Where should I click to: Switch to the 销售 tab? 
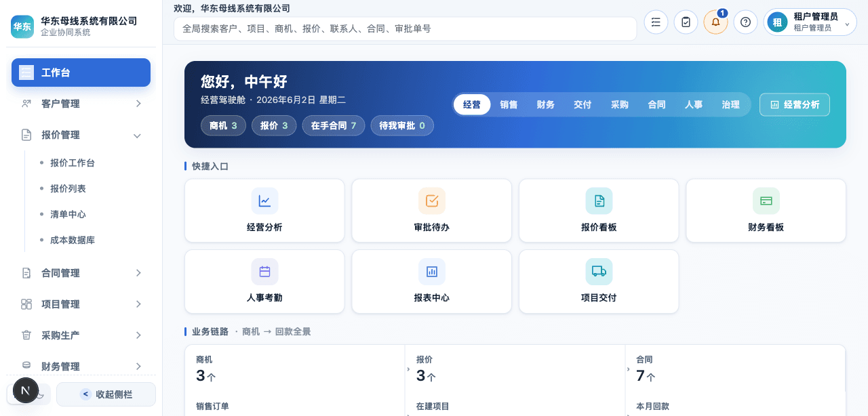(x=509, y=104)
